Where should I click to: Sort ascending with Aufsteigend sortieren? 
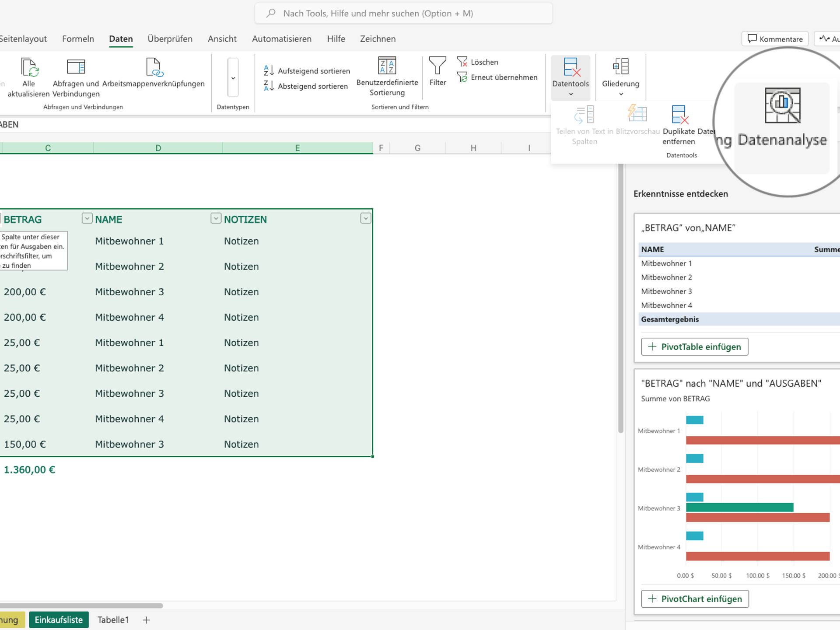coord(307,71)
